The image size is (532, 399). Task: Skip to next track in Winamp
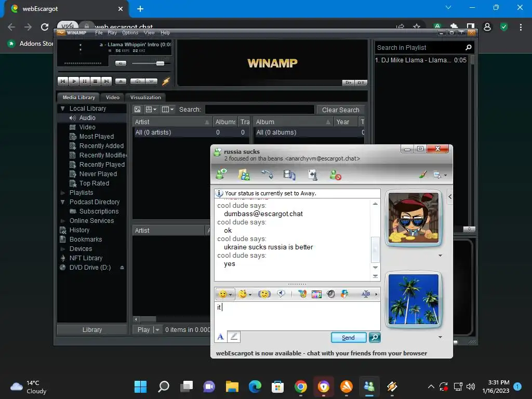pos(106,82)
